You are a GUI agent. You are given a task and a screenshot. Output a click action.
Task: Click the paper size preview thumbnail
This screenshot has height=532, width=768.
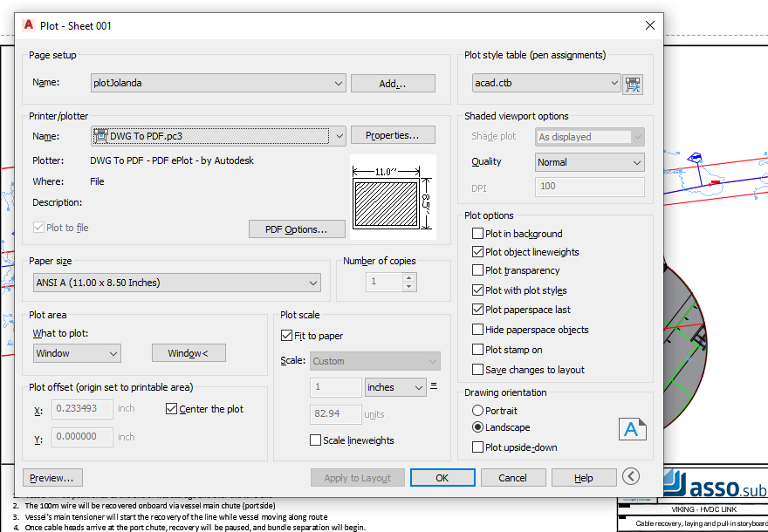pyautogui.click(x=393, y=197)
